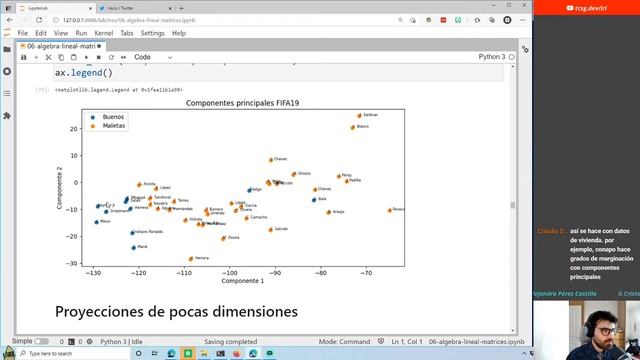Image resolution: width=640 pixels, height=360 pixels.
Task: Cut the selected cell with scissors icon
Action: tap(49, 58)
